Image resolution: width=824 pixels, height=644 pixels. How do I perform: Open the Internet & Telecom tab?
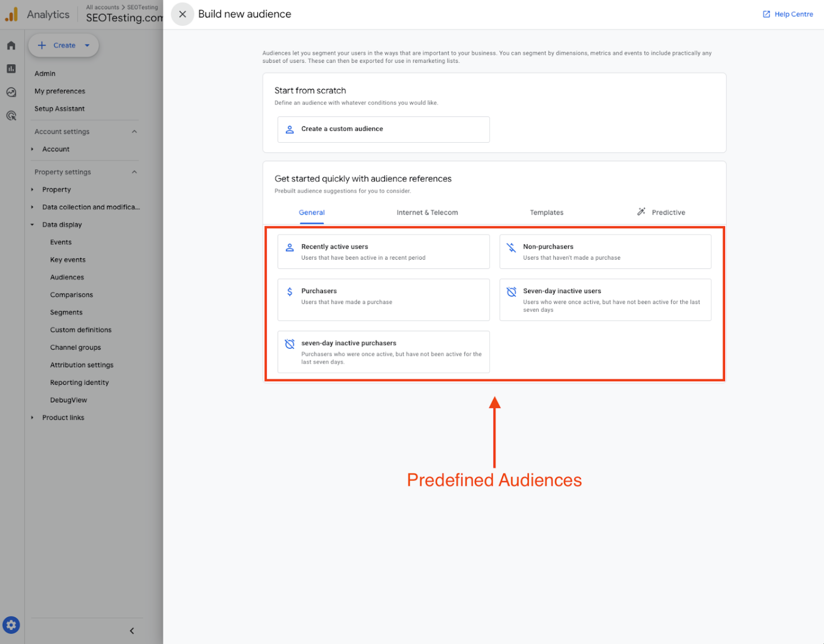[427, 213]
